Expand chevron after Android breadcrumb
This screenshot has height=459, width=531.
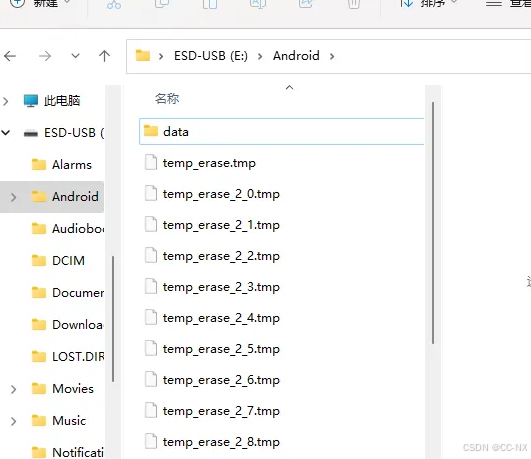(x=332, y=56)
